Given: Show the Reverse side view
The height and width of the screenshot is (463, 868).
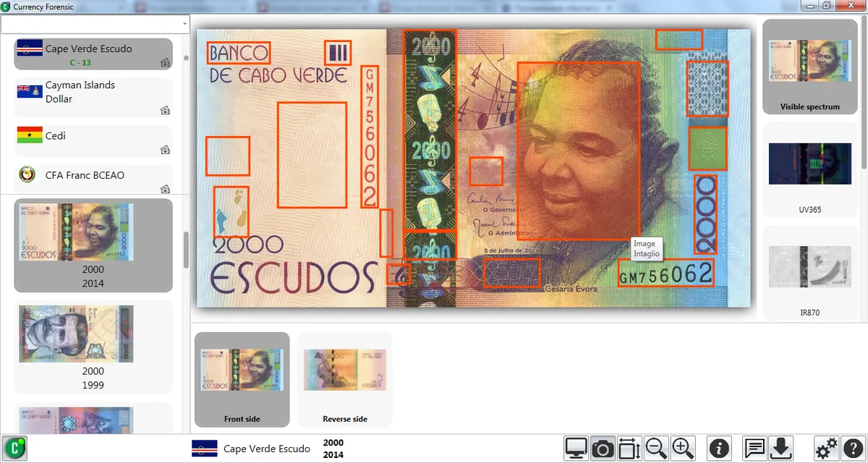Looking at the screenshot, I should pos(345,379).
